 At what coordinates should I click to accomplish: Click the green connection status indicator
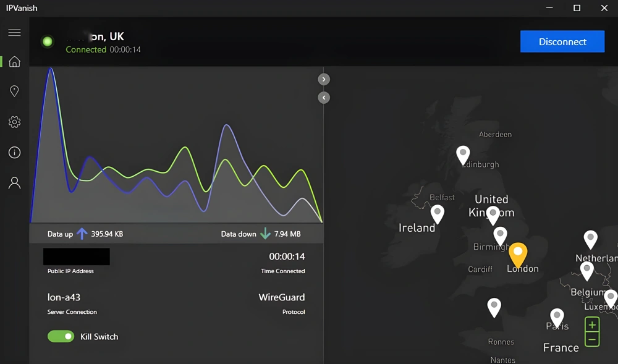[48, 41]
